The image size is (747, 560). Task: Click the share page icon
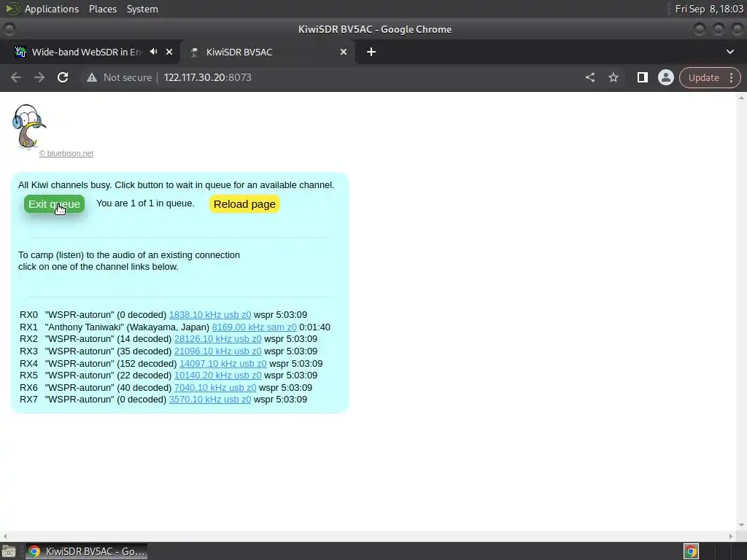pos(590,77)
